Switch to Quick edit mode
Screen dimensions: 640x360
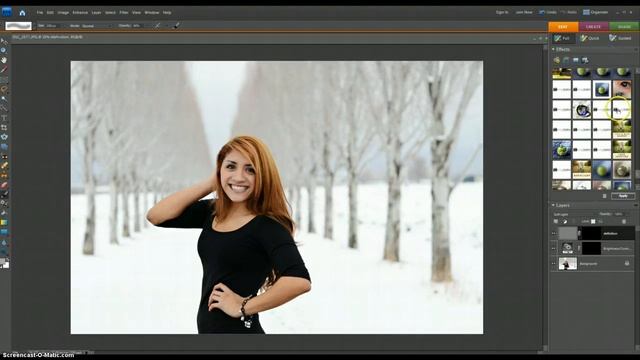[590, 38]
